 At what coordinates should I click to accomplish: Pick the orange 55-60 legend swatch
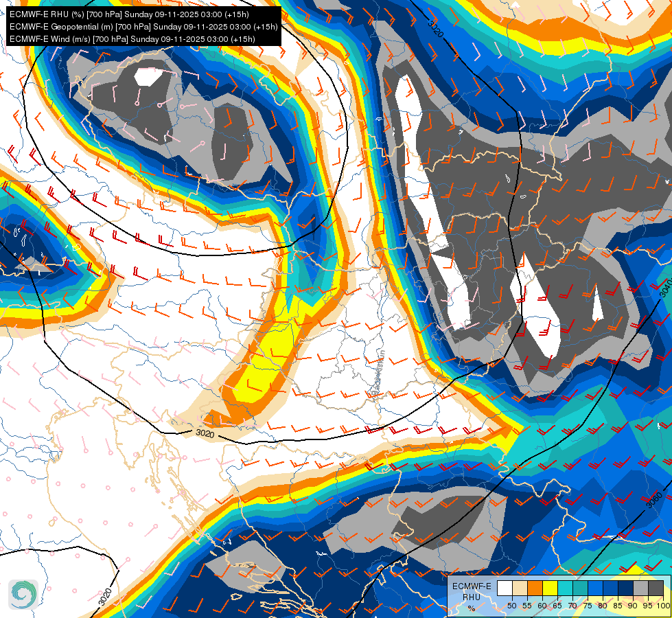535,588
